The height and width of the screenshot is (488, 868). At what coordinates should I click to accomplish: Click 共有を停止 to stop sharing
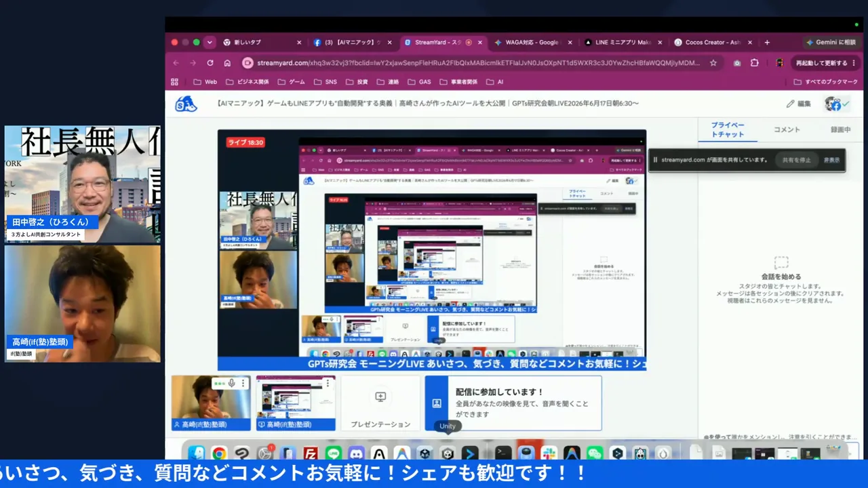click(796, 160)
